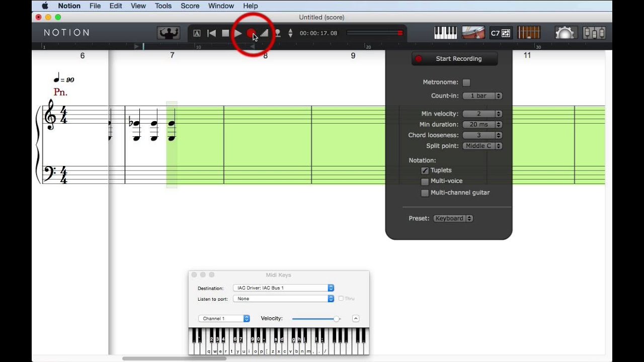The width and height of the screenshot is (644, 362).
Task: Open the View menu
Action: pos(138,6)
